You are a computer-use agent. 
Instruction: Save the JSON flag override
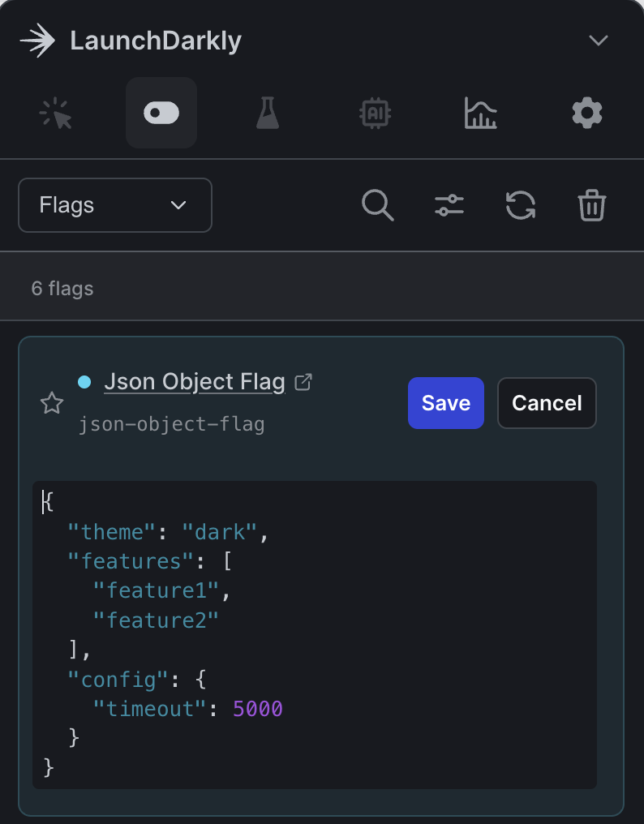tap(445, 403)
